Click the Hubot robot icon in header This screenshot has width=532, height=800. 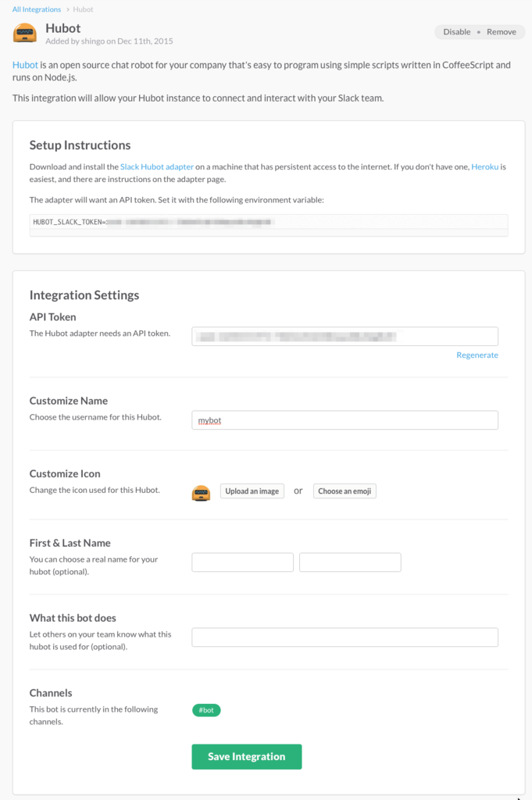click(24, 33)
